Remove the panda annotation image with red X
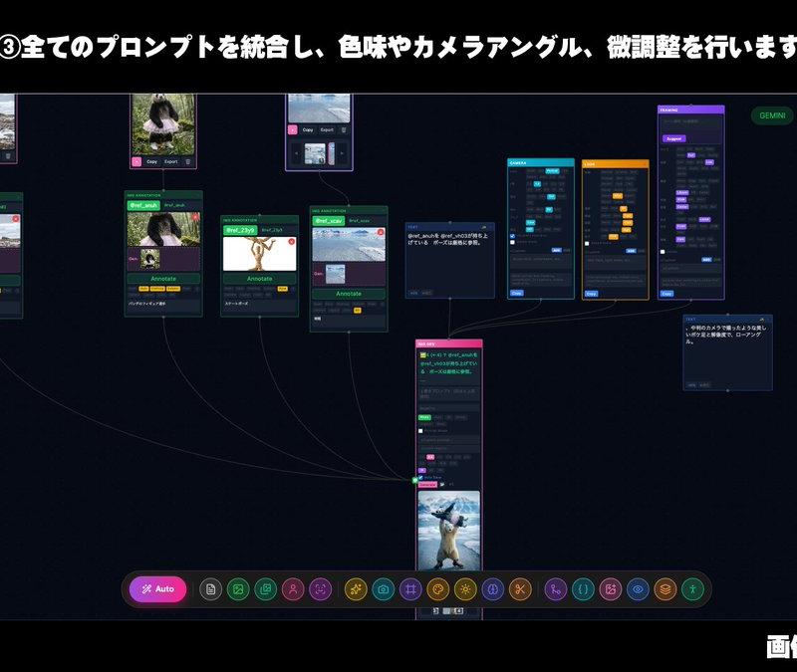Screen dimensions: 797x672 (x=195, y=217)
